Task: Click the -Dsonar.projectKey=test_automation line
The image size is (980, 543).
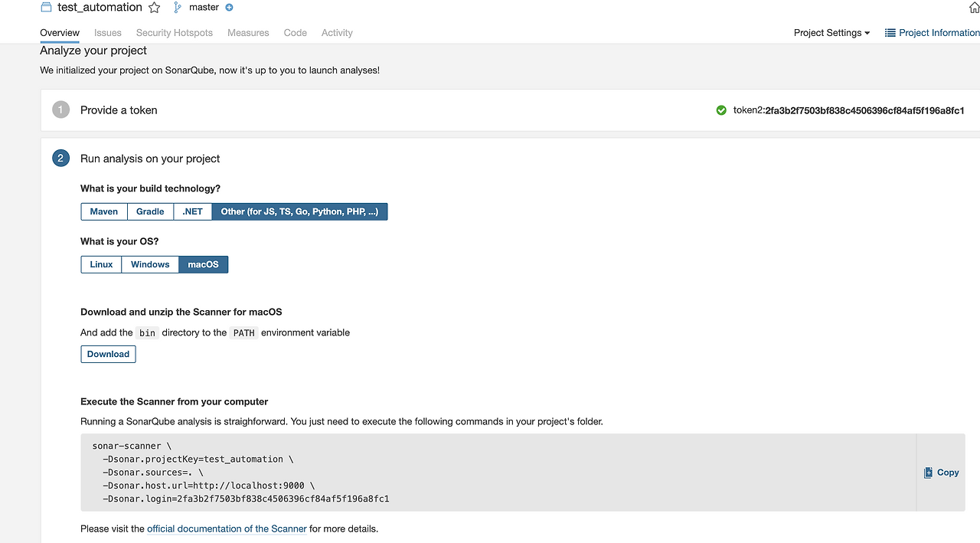Action: (198, 459)
